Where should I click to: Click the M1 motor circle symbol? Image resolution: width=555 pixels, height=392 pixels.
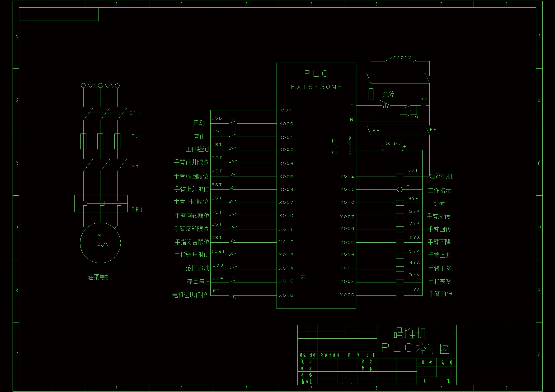pos(100,243)
